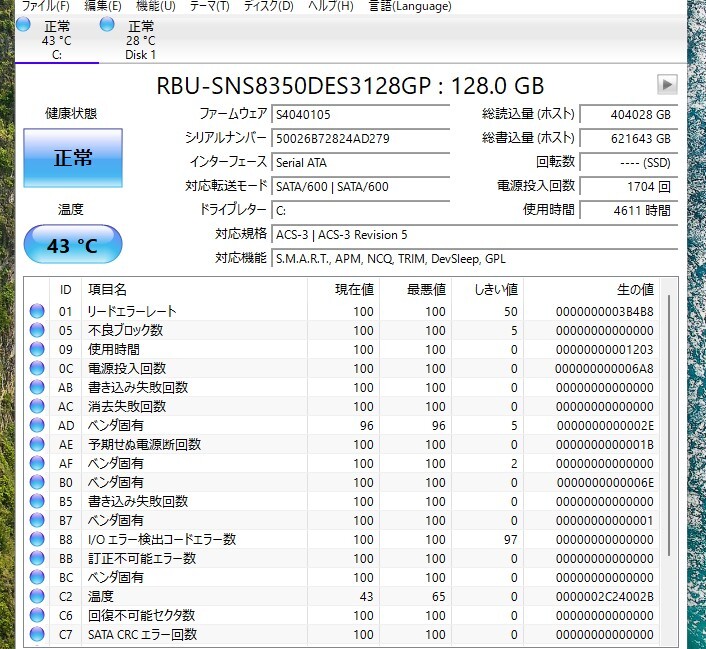Click the status orb for SATA CRC エラー回数
Image resolution: width=706 pixels, height=649 pixels.
(38, 635)
